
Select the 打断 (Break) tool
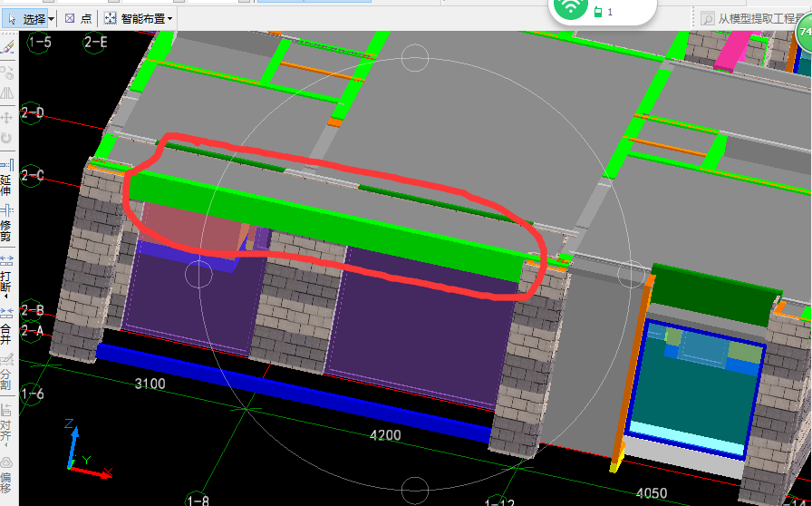[6, 273]
